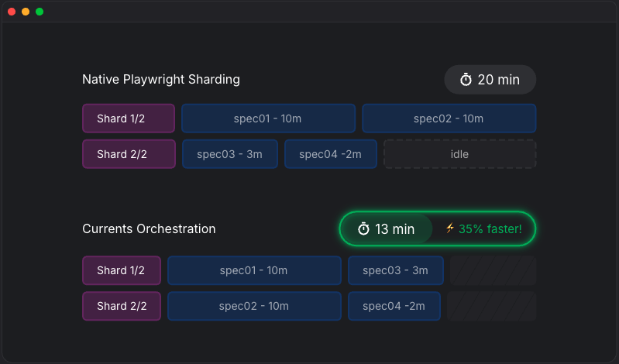
Task: Click spec01 - 10m block in Currents Orchestration
Action: 254,270
